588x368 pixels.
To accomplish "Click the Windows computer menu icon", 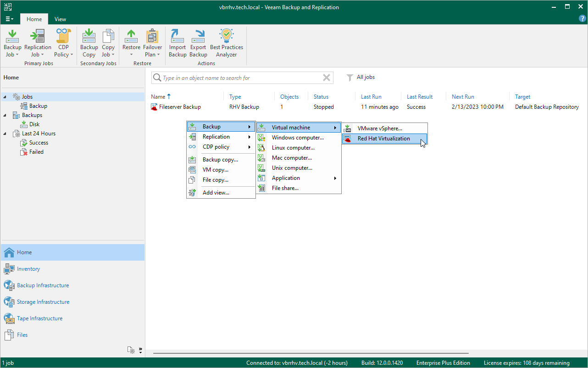I will click(x=262, y=138).
